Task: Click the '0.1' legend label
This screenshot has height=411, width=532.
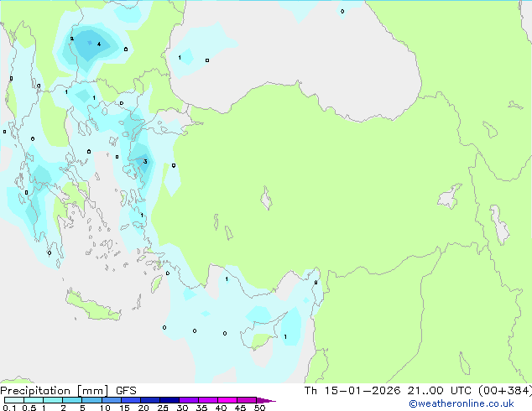Action: (x=9, y=408)
